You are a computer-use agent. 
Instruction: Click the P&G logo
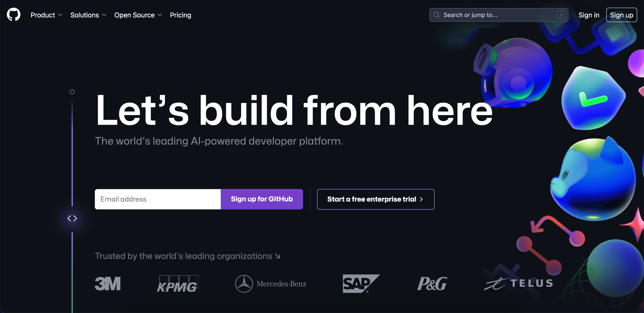[432, 283]
